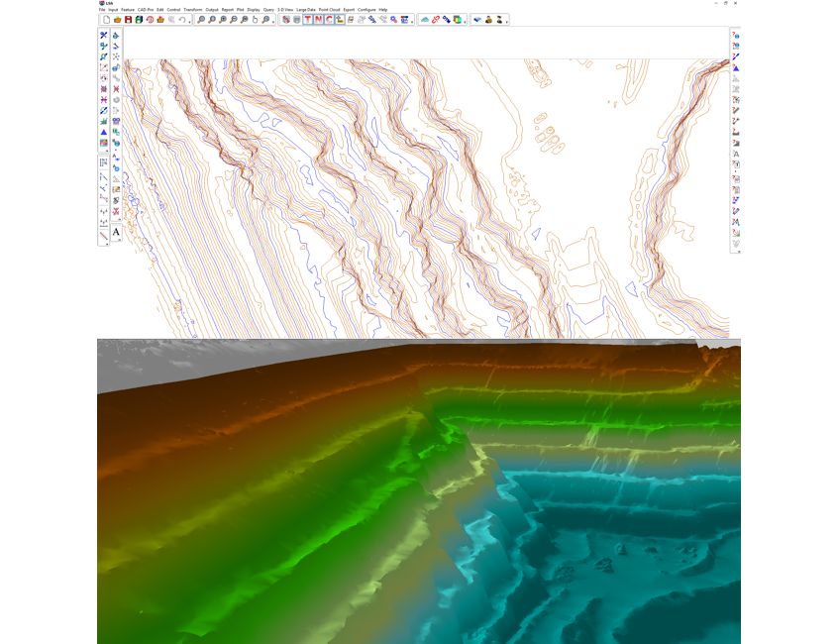Click inside the 3D colour-shaded terrain view
Image resolution: width=838 pixels, height=644 pixels.
pyautogui.click(x=419, y=491)
